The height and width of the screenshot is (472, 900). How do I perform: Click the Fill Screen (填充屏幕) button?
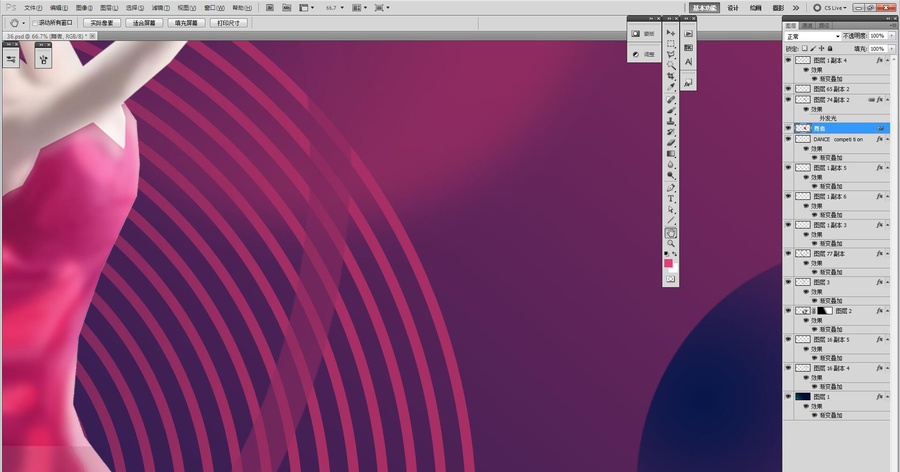click(186, 23)
